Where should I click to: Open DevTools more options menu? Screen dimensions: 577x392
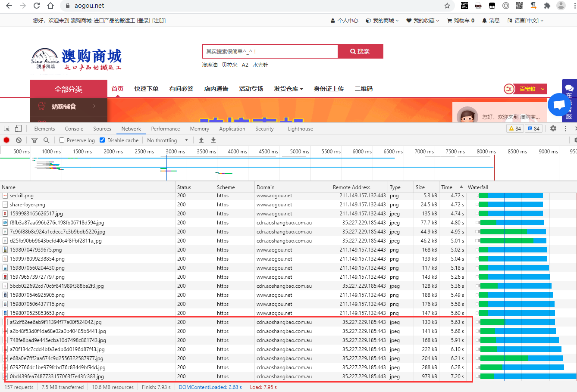click(x=565, y=128)
